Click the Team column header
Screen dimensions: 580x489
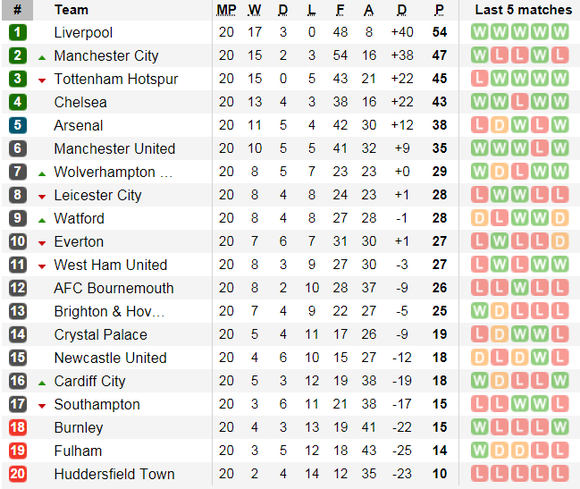tap(71, 10)
